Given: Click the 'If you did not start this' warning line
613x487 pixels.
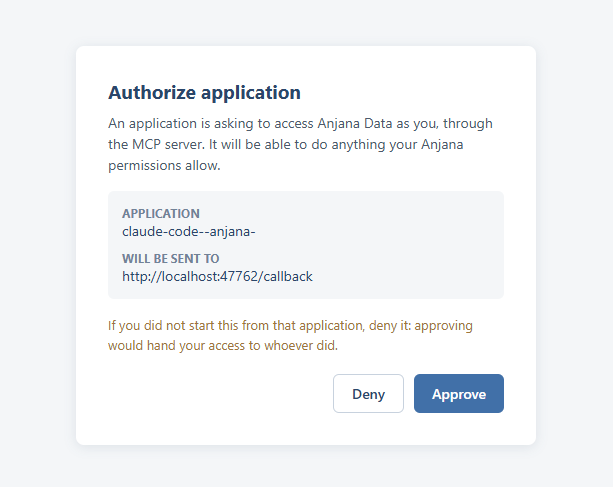Looking at the screenshot, I should click(x=290, y=325).
